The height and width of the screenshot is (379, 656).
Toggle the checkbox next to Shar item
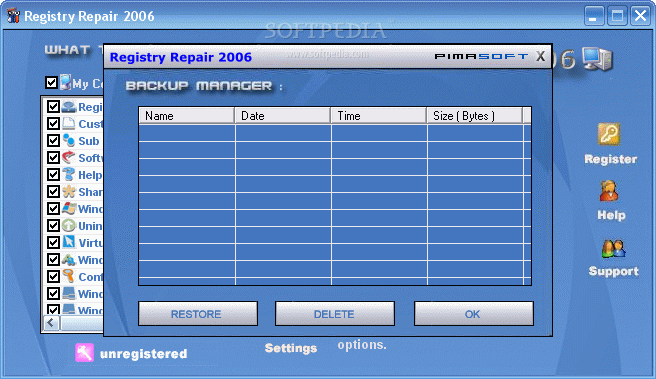(x=53, y=191)
